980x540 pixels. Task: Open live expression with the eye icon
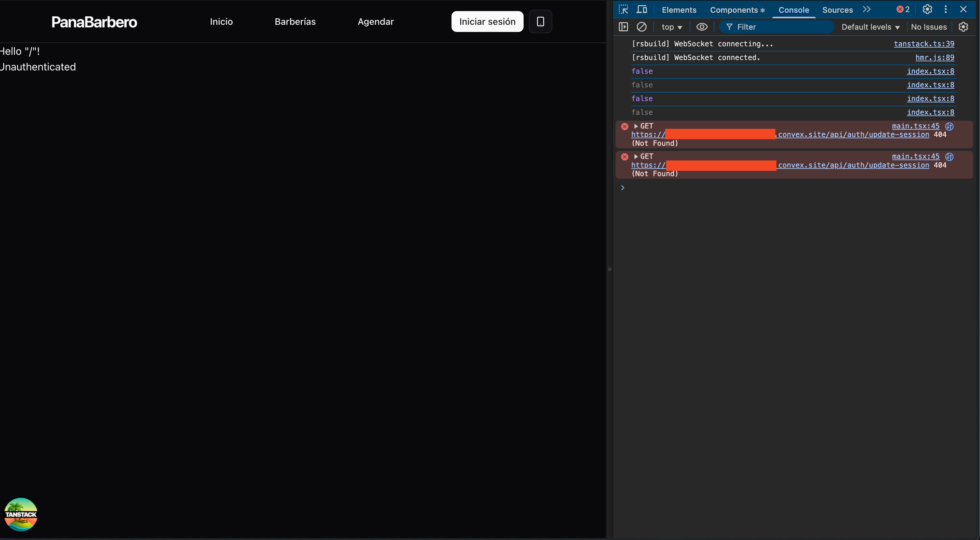(x=701, y=27)
